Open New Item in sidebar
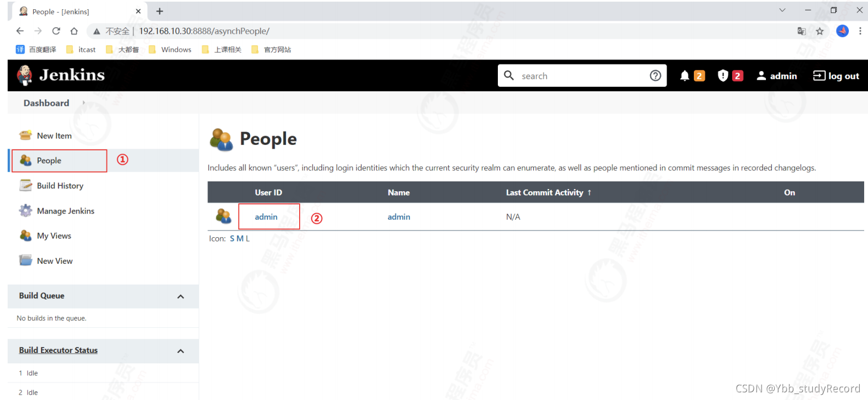Image resolution: width=868 pixels, height=400 pixels. 54,136
